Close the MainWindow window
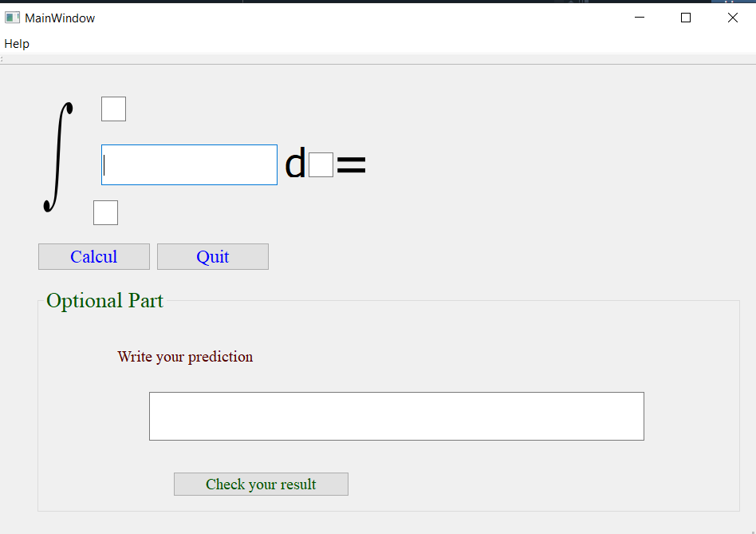Image resolution: width=756 pixels, height=534 pixels. point(732,18)
